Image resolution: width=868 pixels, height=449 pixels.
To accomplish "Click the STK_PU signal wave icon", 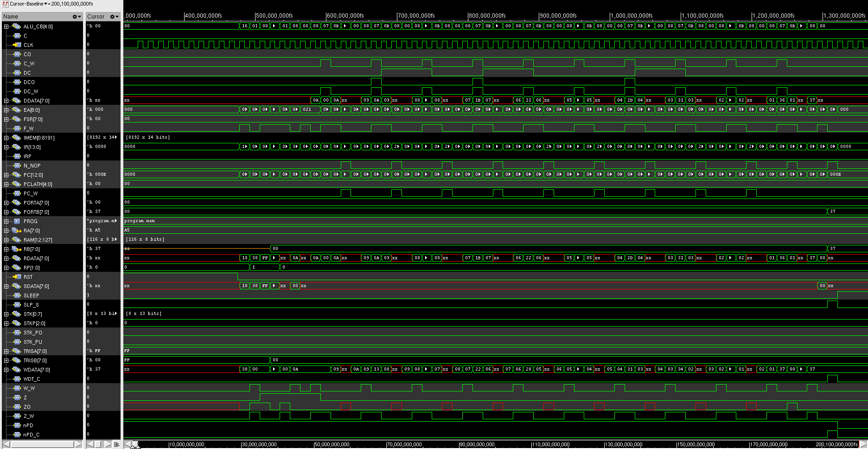I will pos(17,342).
